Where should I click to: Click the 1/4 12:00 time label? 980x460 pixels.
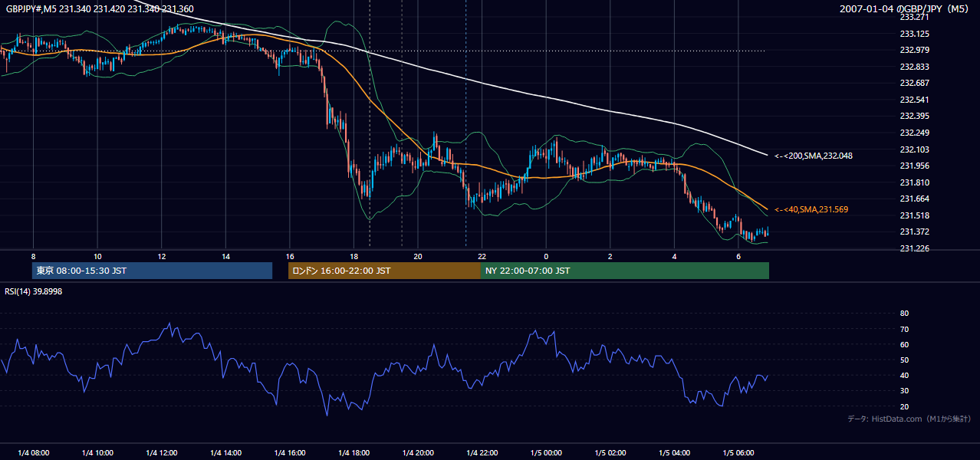[x=162, y=453]
